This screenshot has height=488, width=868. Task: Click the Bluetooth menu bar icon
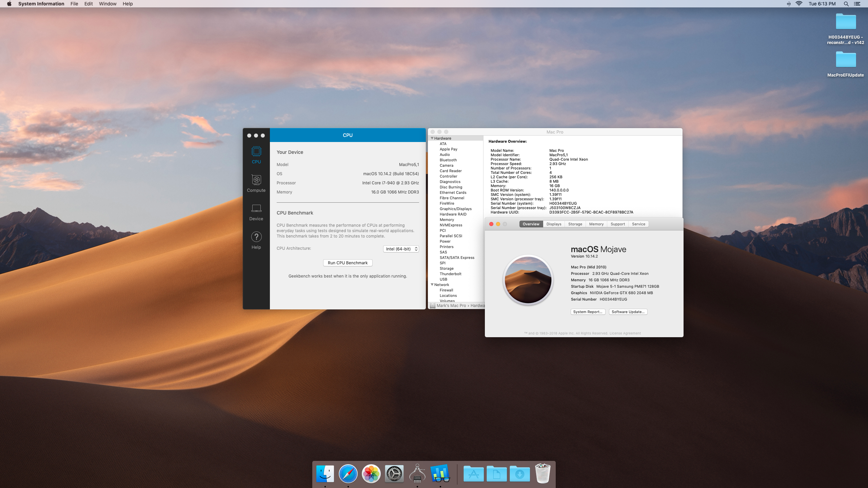(x=789, y=4)
